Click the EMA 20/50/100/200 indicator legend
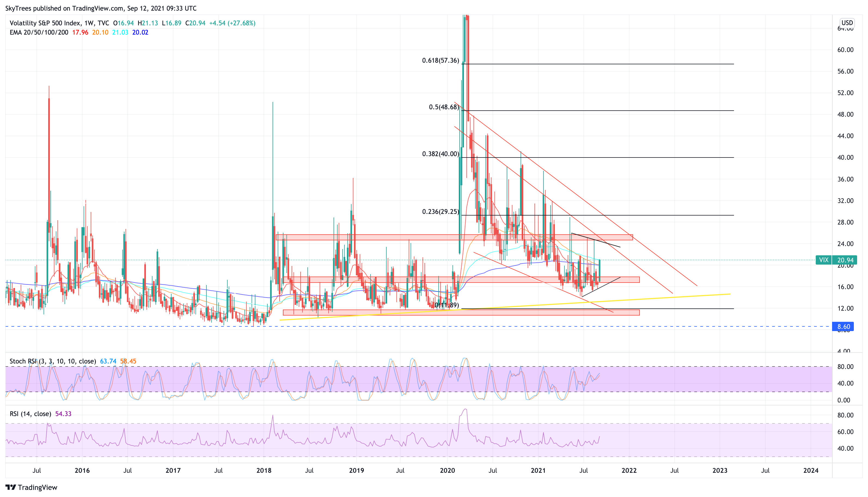This screenshot has width=868, height=497. (x=39, y=32)
